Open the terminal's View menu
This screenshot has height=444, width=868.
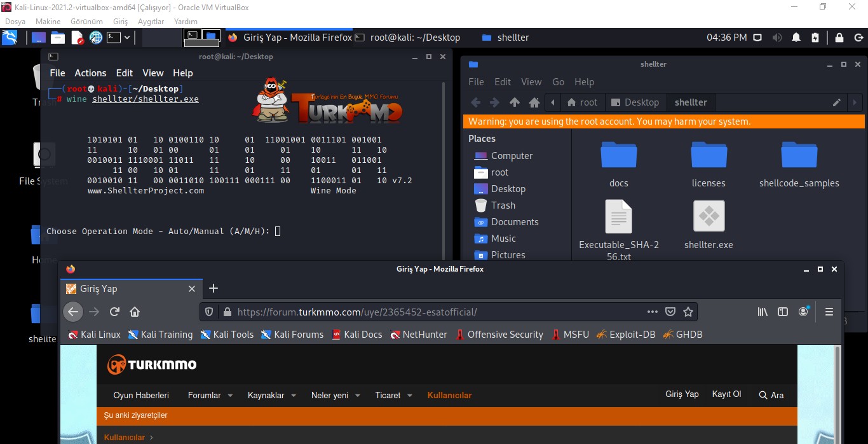click(x=153, y=73)
